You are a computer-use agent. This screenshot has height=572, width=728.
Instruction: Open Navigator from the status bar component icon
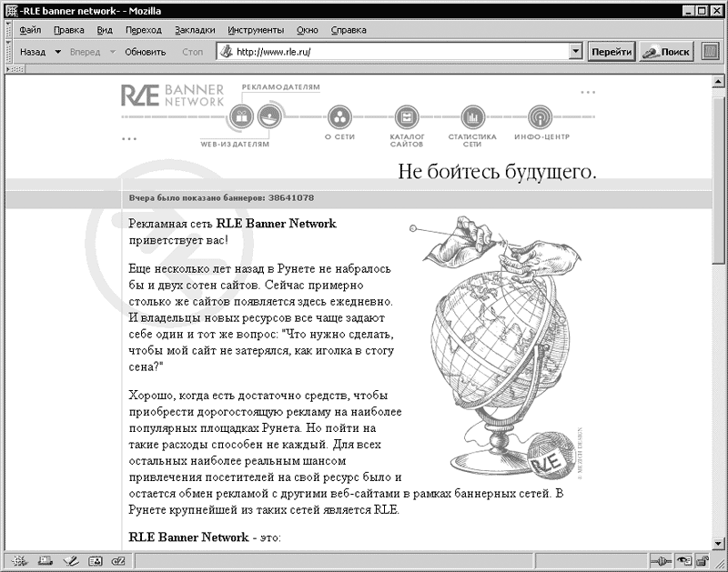(x=19, y=561)
